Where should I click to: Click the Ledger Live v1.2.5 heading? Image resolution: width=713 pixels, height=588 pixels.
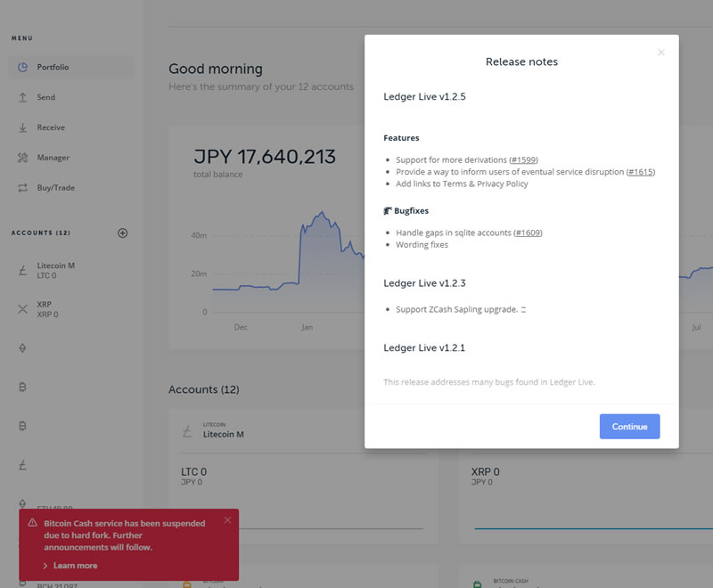pyautogui.click(x=424, y=97)
